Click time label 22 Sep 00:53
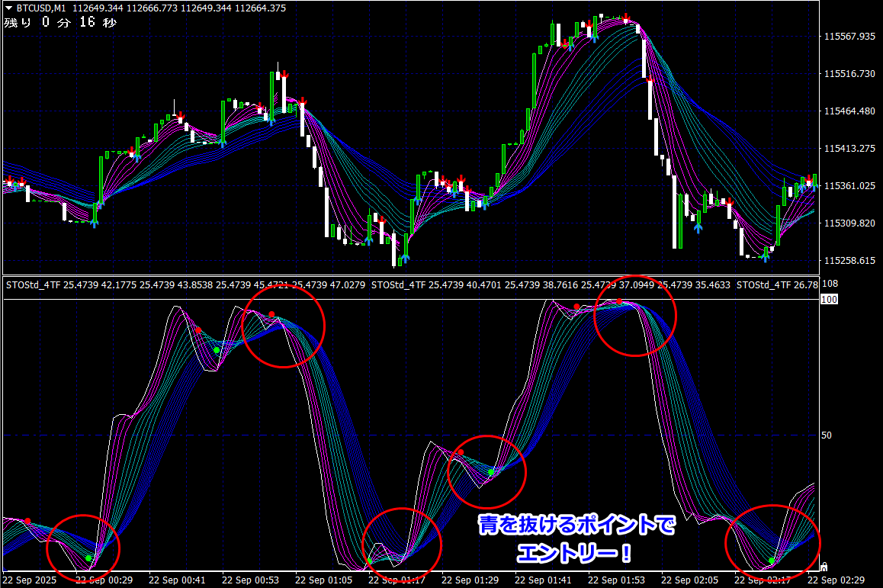 [250, 580]
